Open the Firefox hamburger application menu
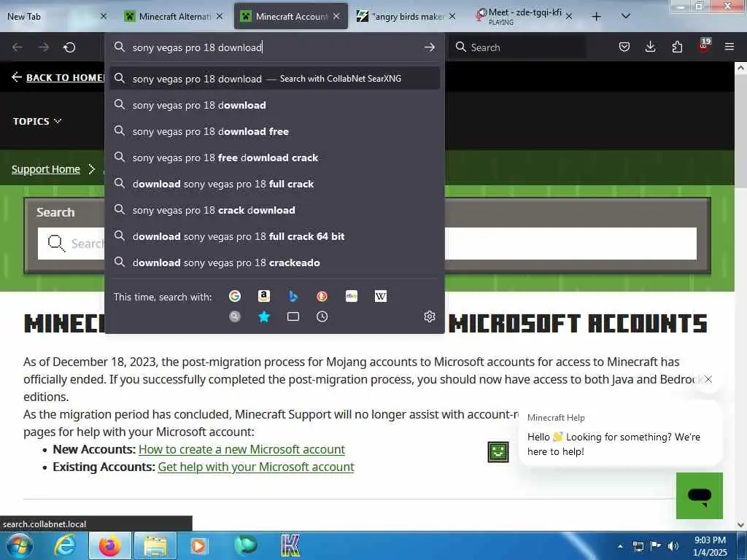 [x=729, y=47]
